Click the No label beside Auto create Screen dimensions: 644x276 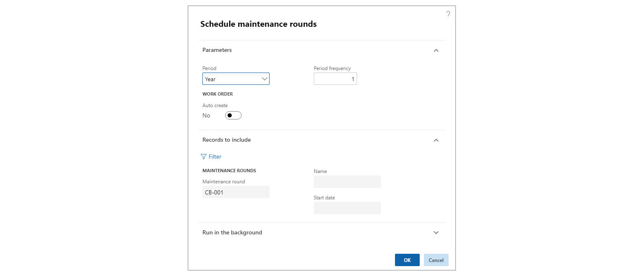(x=206, y=116)
